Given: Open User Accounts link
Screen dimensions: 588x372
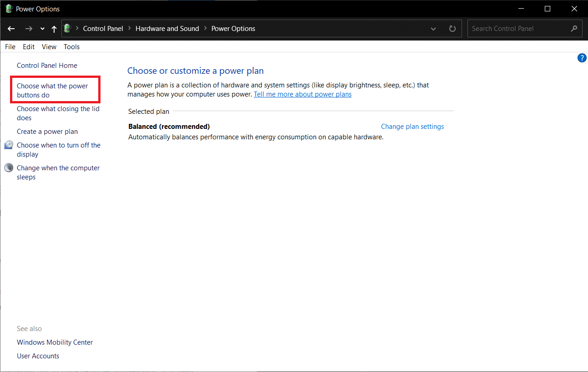Looking at the screenshot, I should (x=38, y=356).
